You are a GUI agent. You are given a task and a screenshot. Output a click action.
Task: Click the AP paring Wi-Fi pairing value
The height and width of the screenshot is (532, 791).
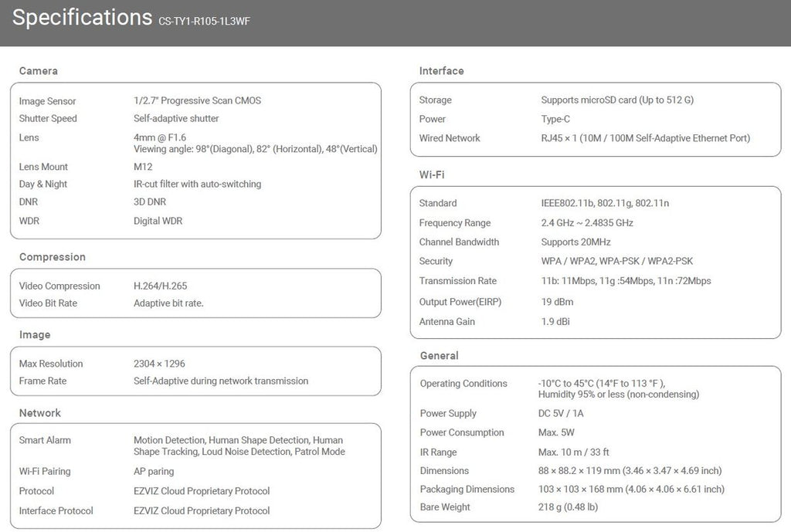(154, 471)
